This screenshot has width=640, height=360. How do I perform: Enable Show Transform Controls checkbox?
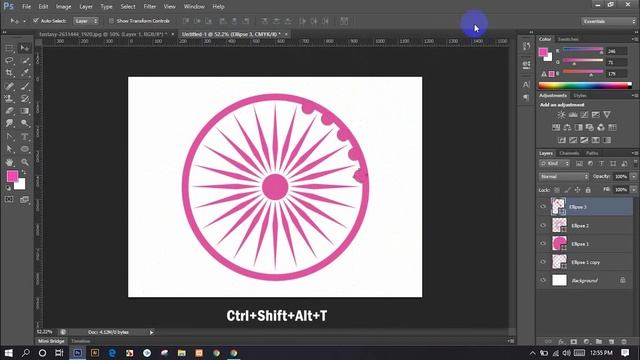(x=111, y=20)
